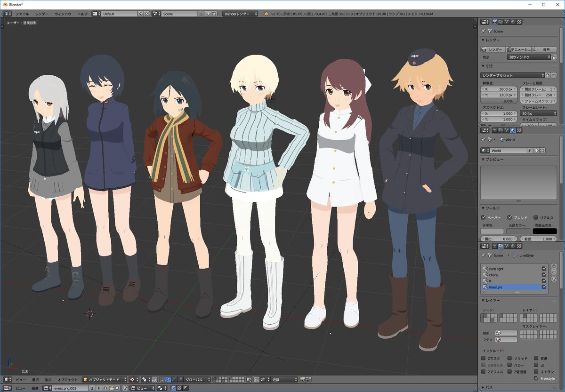Enable the ソリッド include checkbox

tap(510, 358)
